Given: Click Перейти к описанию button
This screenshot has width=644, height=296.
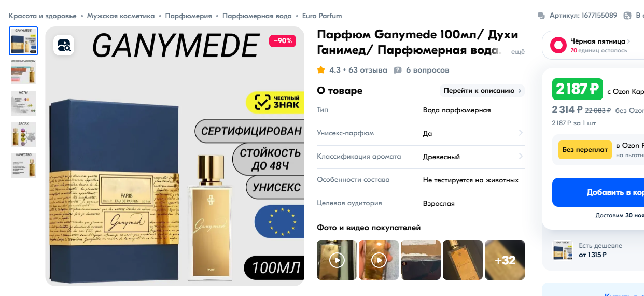Looking at the screenshot, I should [x=482, y=91].
